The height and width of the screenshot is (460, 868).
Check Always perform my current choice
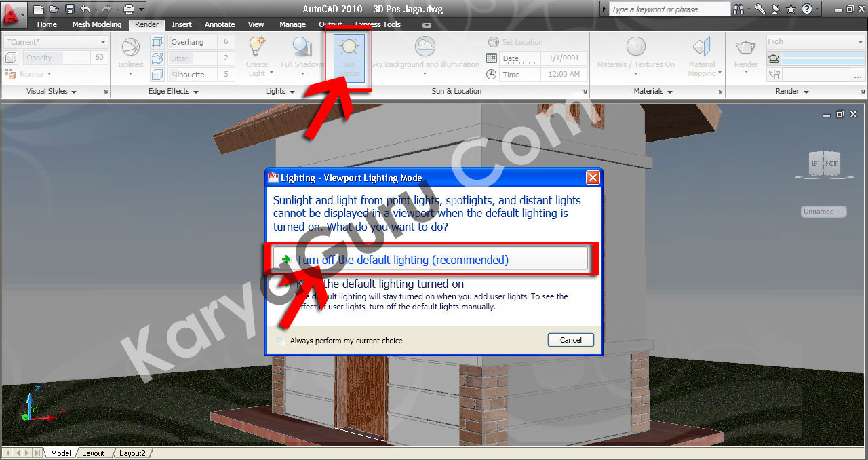(x=281, y=341)
